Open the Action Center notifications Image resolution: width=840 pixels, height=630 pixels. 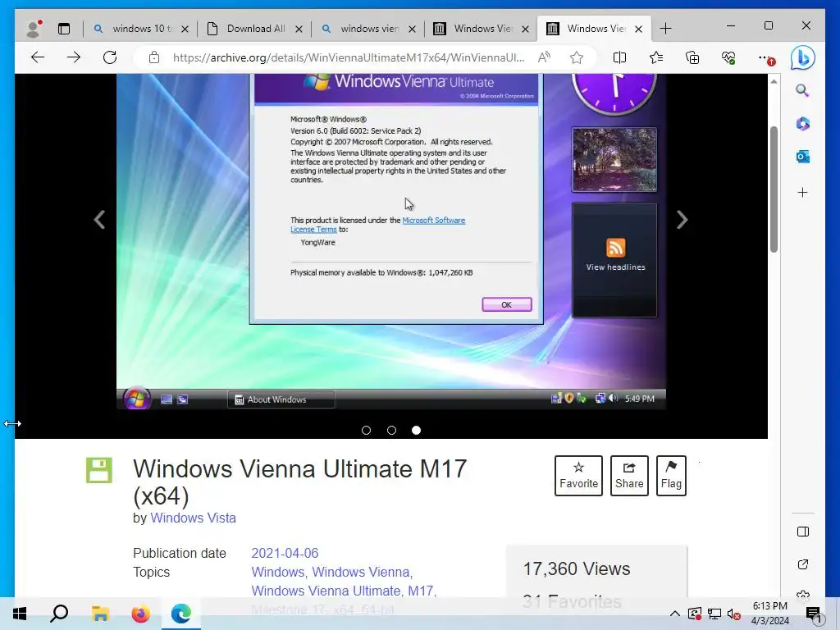813,614
